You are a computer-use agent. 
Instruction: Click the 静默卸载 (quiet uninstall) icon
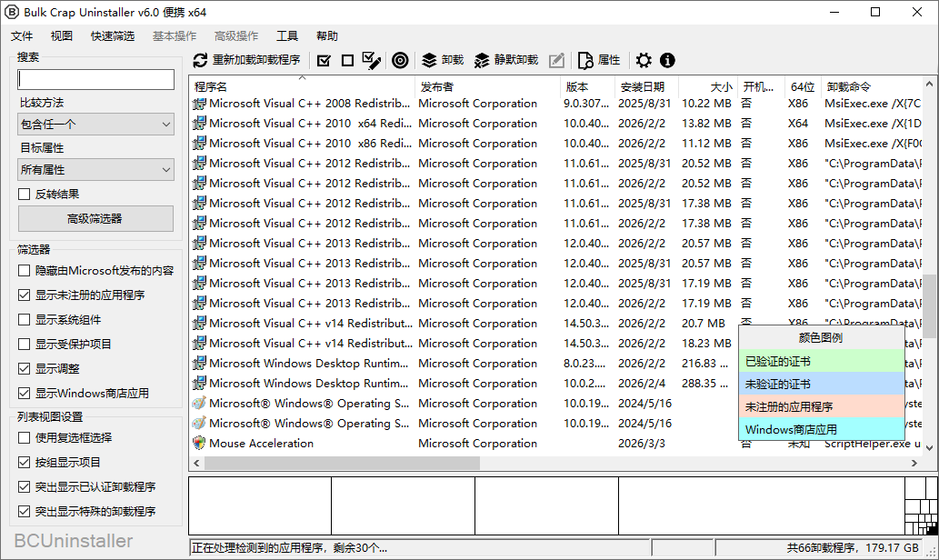click(480, 61)
